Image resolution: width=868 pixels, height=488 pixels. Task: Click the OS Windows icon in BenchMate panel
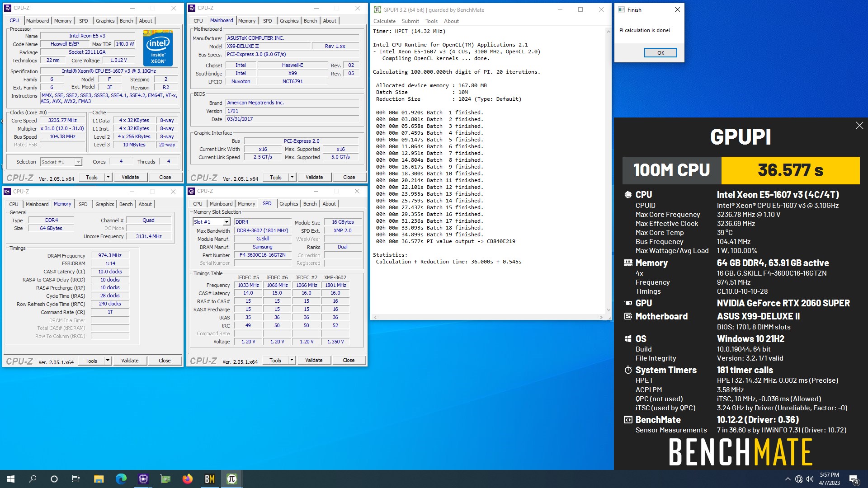pyautogui.click(x=628, y=339)
